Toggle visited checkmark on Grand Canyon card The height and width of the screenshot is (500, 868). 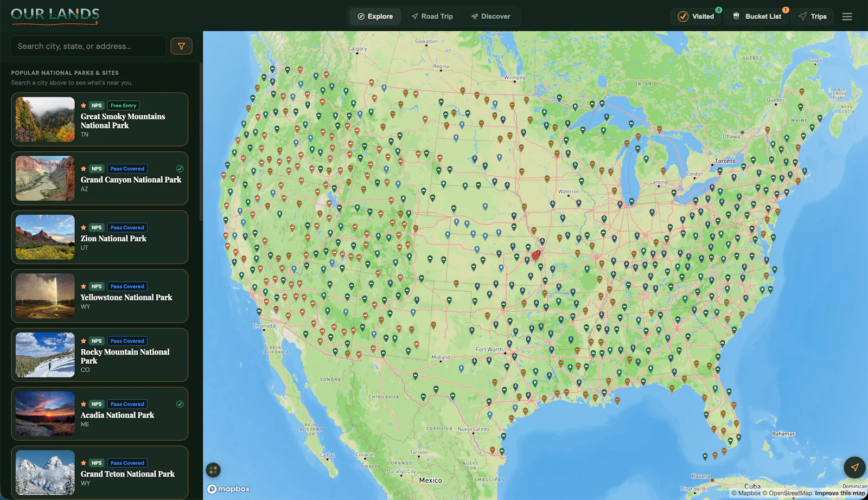[x=180, y=169]
